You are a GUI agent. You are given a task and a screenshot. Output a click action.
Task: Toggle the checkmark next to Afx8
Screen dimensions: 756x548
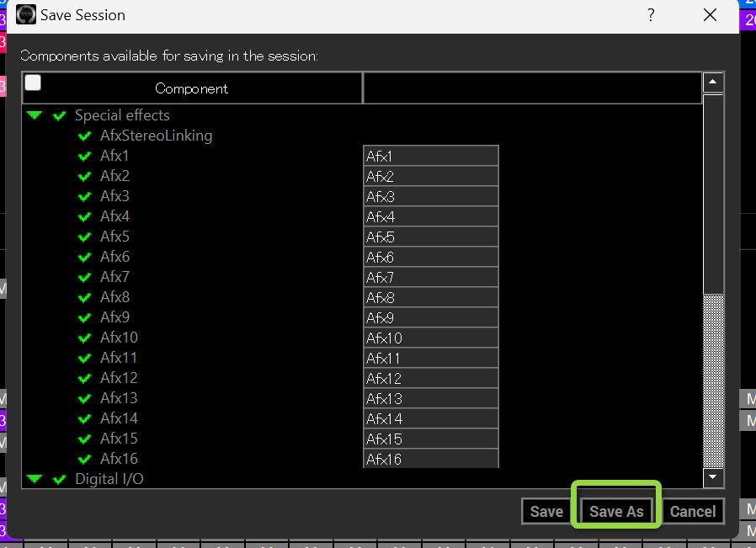point(84,298)
